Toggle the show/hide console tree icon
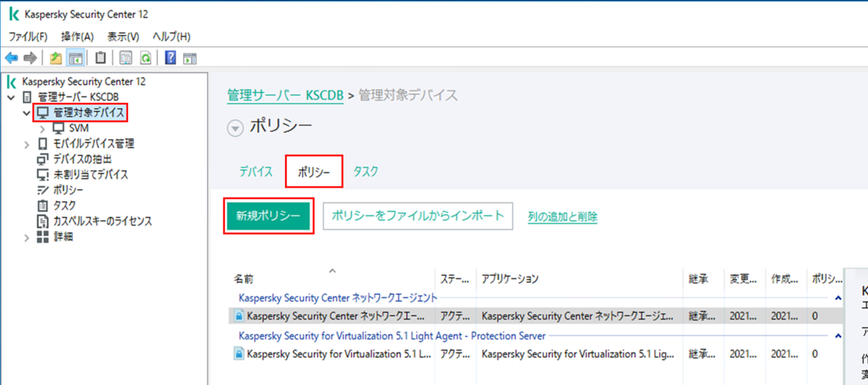 (x=75, y=58)
